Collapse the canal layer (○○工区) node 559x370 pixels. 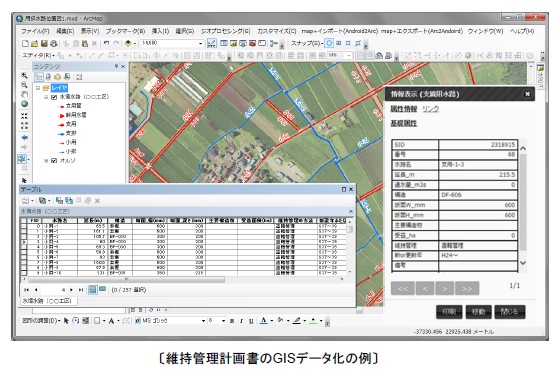click(46, 97)
